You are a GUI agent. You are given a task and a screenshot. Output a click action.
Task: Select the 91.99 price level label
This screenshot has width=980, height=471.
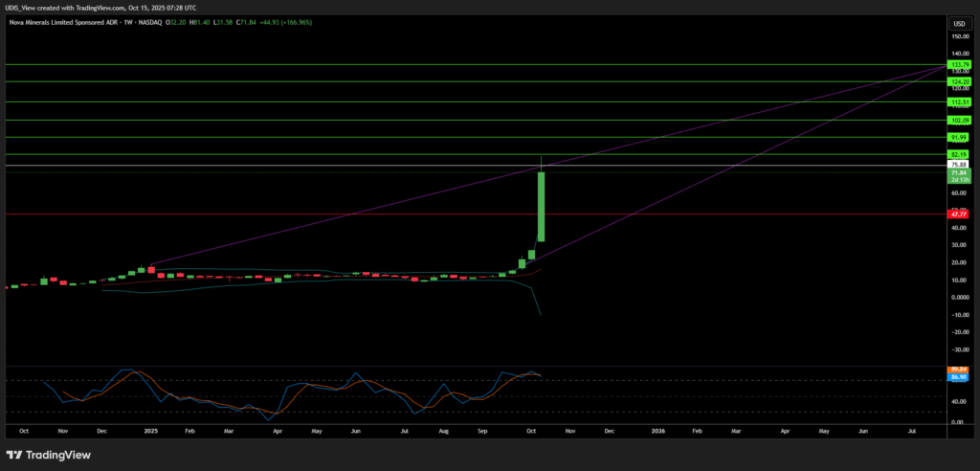click(959, 138)
